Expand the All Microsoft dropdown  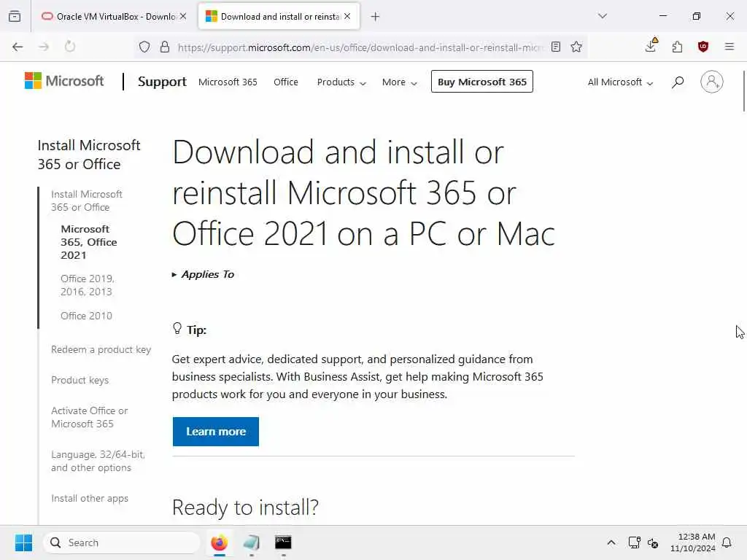[x=620, y=82]
